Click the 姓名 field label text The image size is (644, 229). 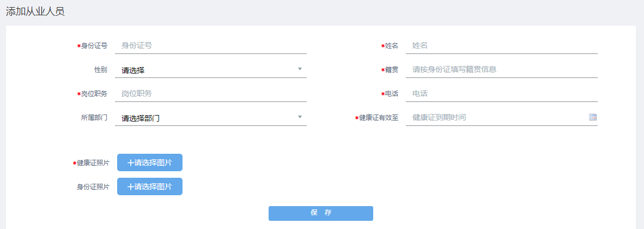392,46
